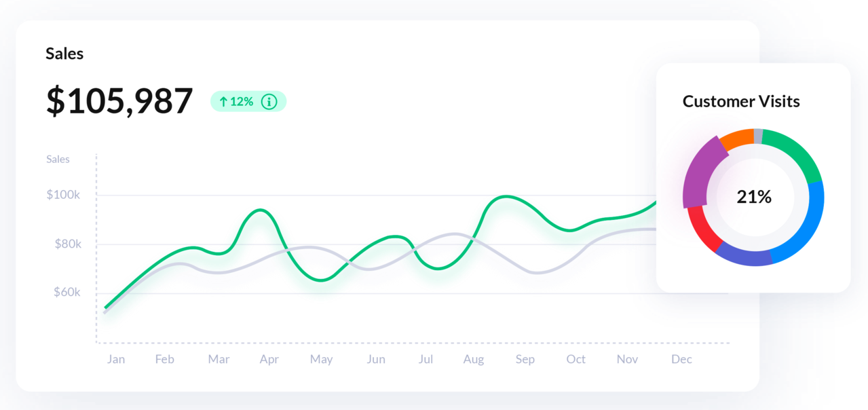Click the $100k y-axis label
This screenshot has height=410, width=868.
(63, 195)
